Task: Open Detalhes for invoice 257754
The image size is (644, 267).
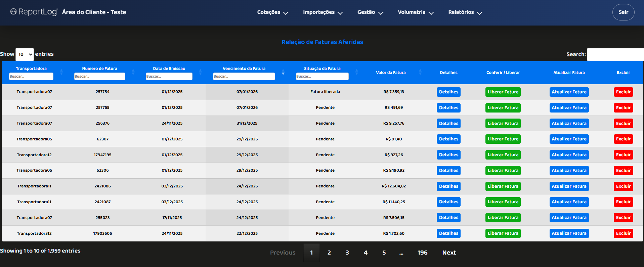Action: [x=448, y=92]
